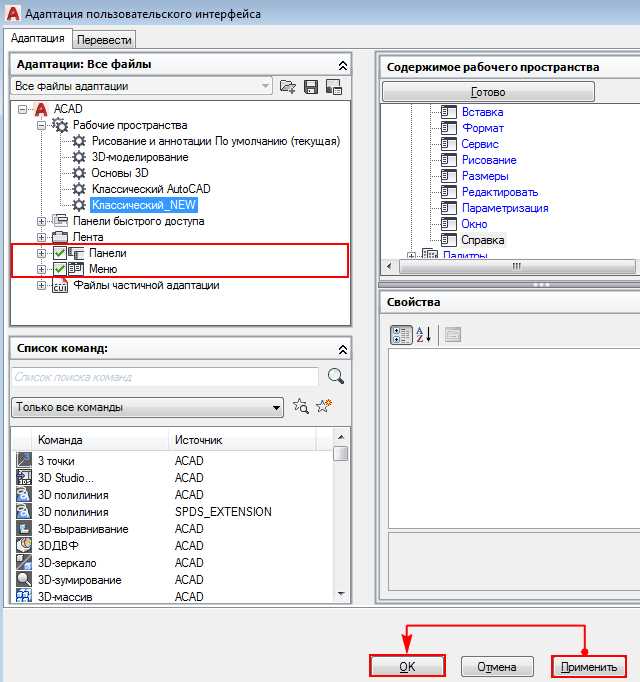The image size is (640, 682).
Task: Click the 3D-зеркало command icon
Action: point(24,562)
